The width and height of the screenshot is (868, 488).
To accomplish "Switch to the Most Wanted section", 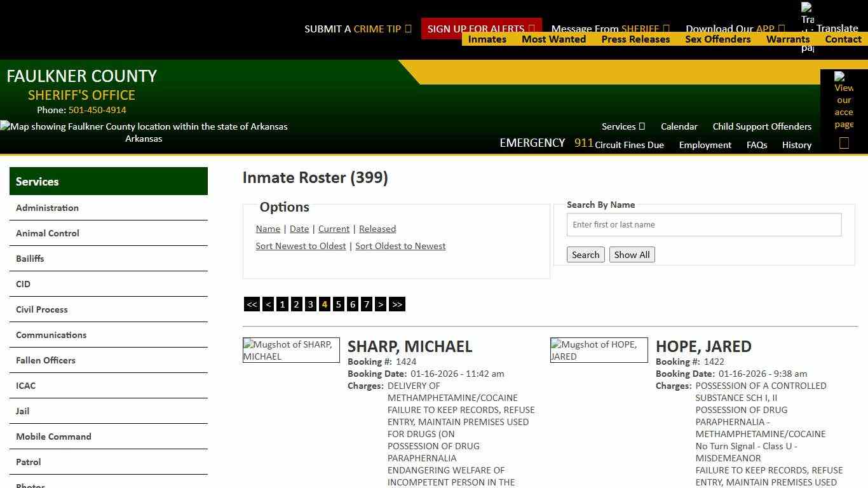I will (553, 39).
